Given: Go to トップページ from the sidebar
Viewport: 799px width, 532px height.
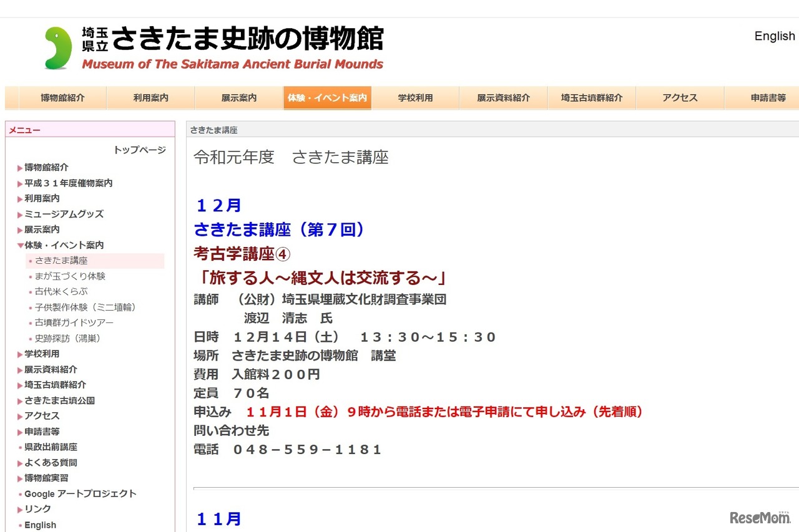Looking at the screenshot, I should (140, 150).
